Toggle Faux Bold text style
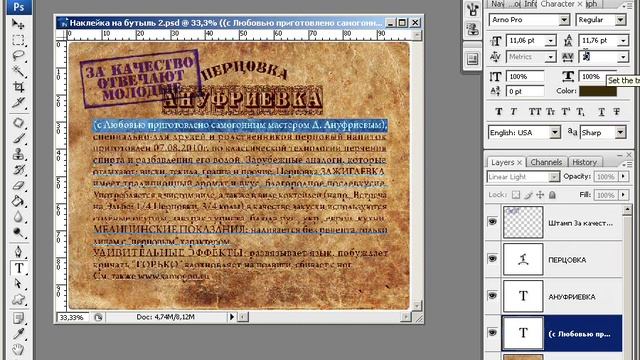Screen dimensions: 640x360 pos(499,111)
